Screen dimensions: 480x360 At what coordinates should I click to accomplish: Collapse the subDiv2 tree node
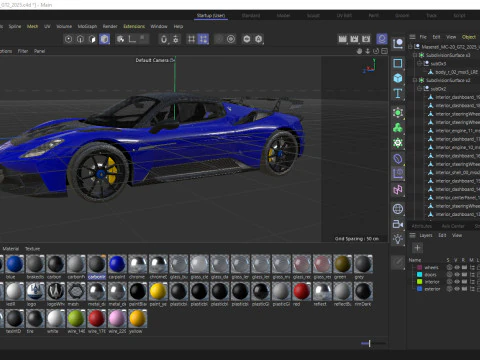click(x=419, y=89)
